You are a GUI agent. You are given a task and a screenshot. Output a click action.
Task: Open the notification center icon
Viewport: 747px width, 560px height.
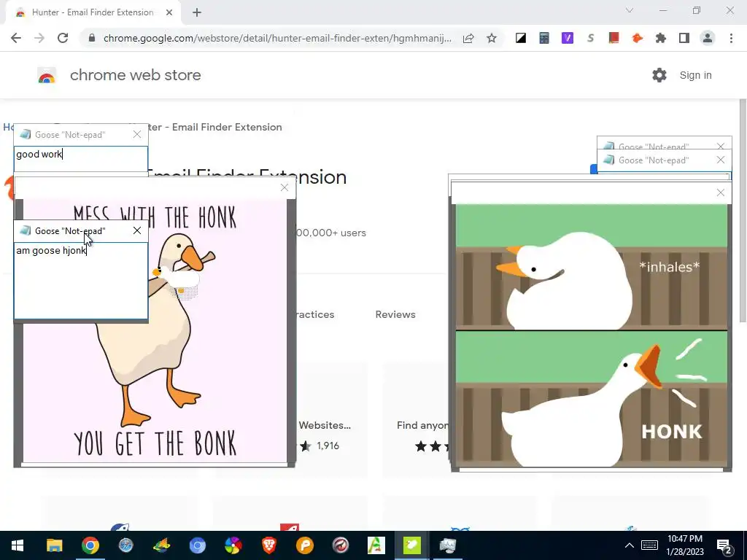tap(724, 546)
